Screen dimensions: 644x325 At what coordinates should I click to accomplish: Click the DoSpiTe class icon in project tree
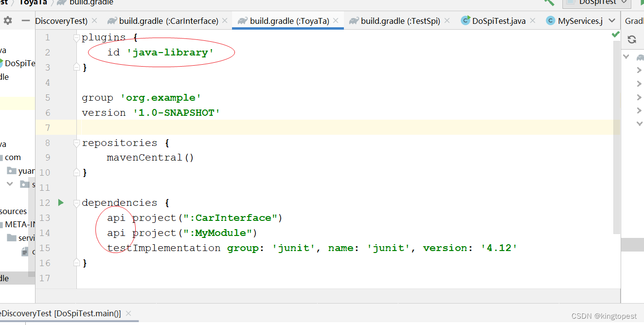point(1,63)
